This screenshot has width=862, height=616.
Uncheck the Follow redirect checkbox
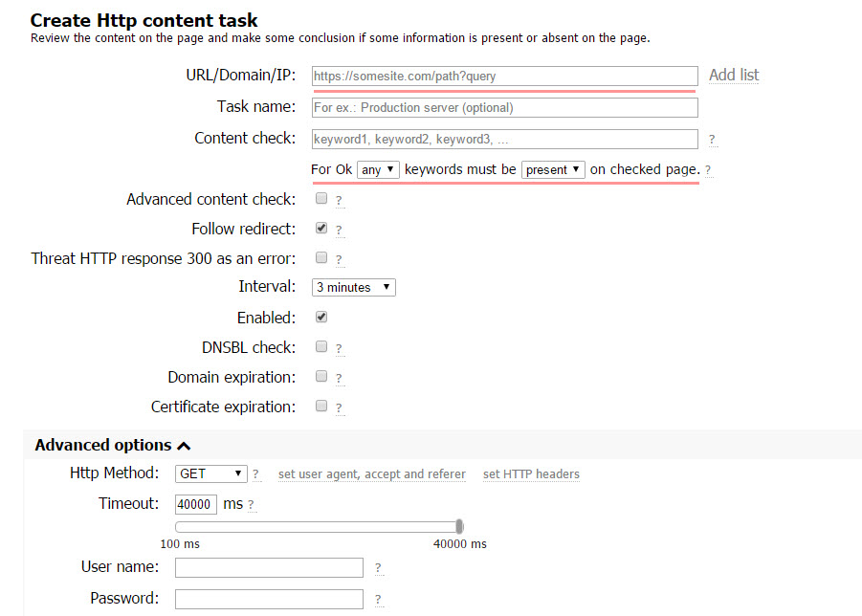321,228
